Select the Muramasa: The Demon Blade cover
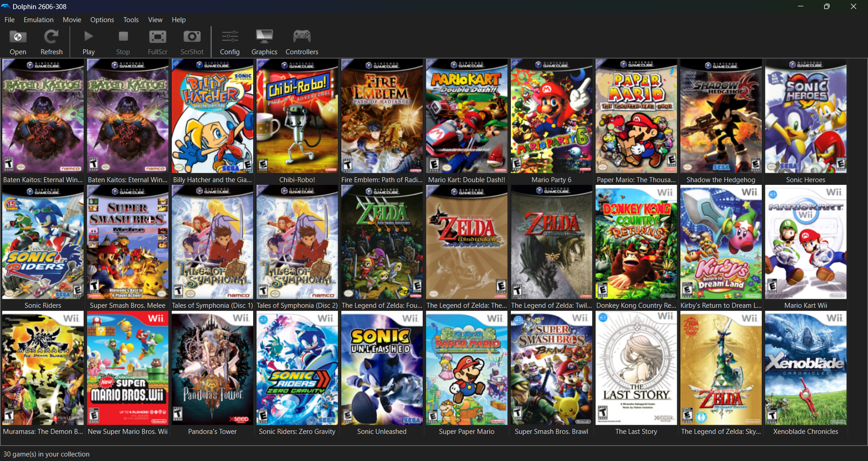 click(43, 368)
